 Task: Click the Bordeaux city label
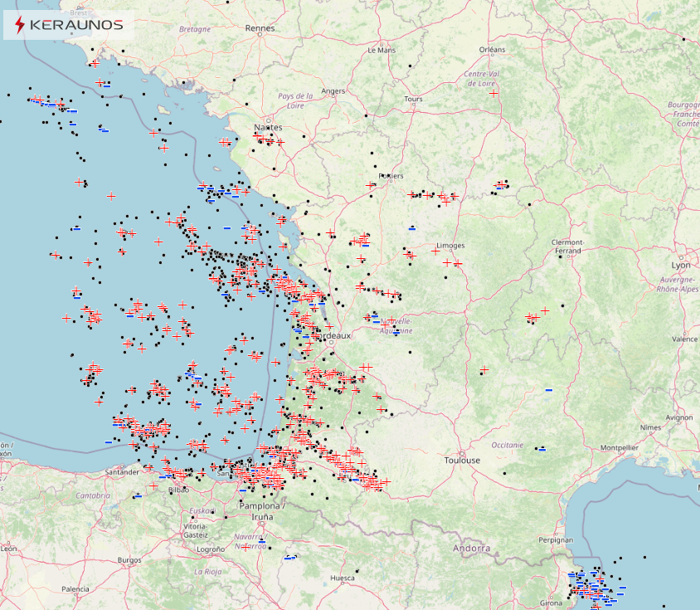(334, 335)
